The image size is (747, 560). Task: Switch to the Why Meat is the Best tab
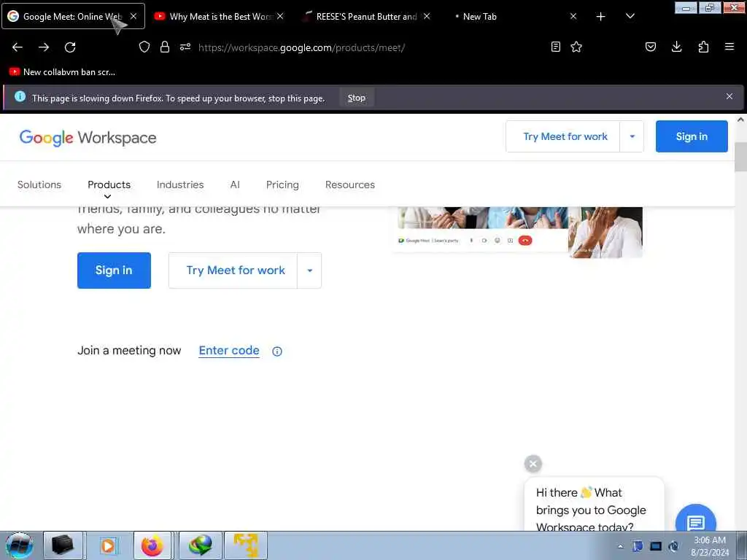click(220, 17)
